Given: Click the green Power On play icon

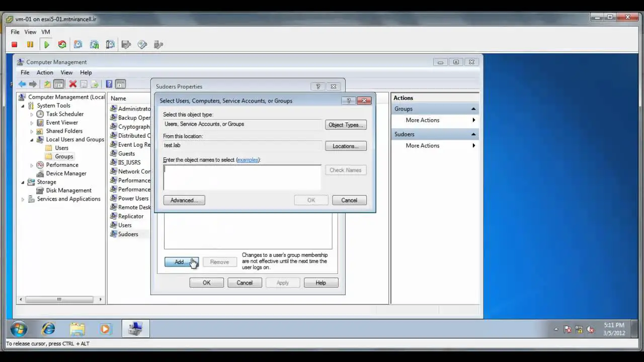Looking at the screenshot, I should coord(46,45).
